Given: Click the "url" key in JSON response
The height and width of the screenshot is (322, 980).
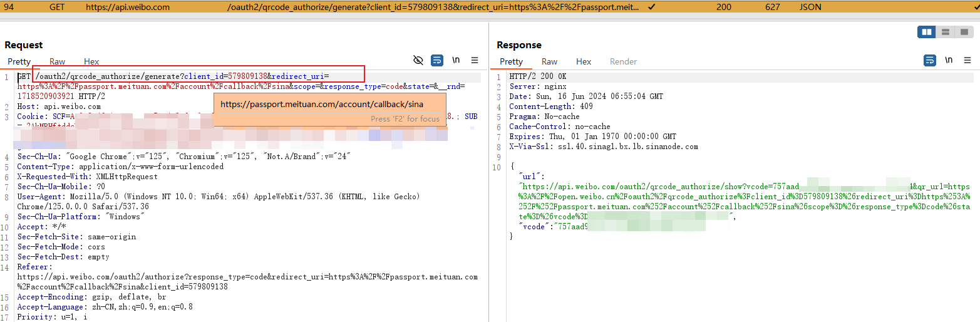Looking at the screenshot, I should [x=530, y=177].
